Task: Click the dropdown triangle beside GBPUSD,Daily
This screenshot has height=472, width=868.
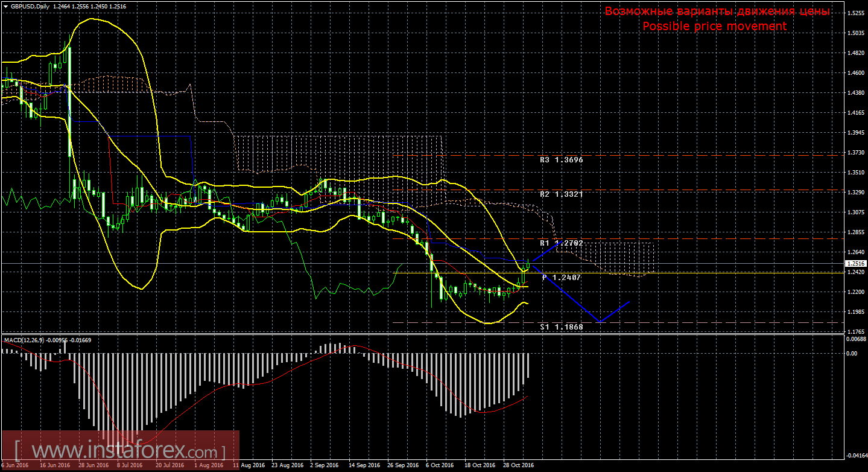Action: (x=5, y=6)
